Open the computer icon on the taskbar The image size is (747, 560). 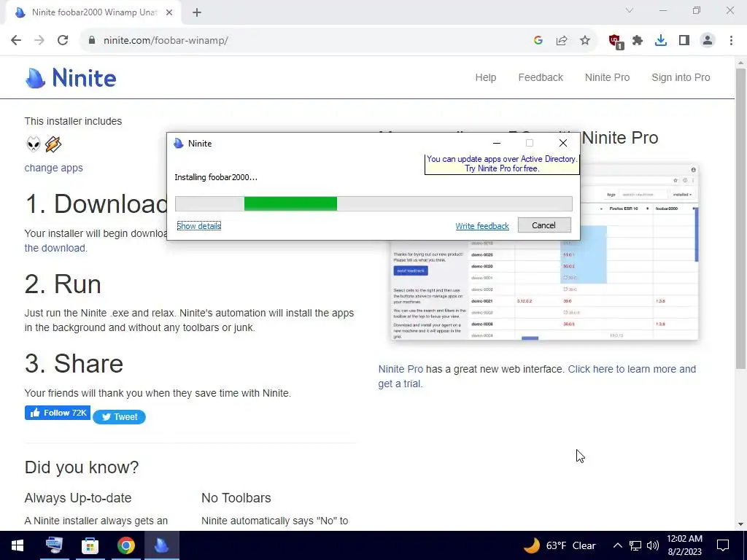[x=54, y=545]
